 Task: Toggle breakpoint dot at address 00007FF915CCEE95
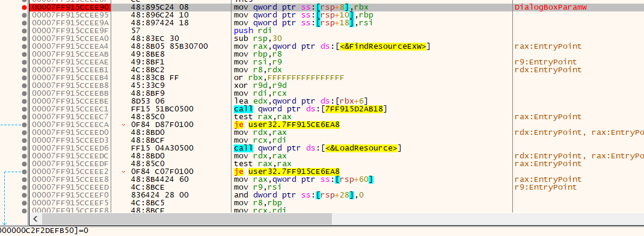(25, 15)
